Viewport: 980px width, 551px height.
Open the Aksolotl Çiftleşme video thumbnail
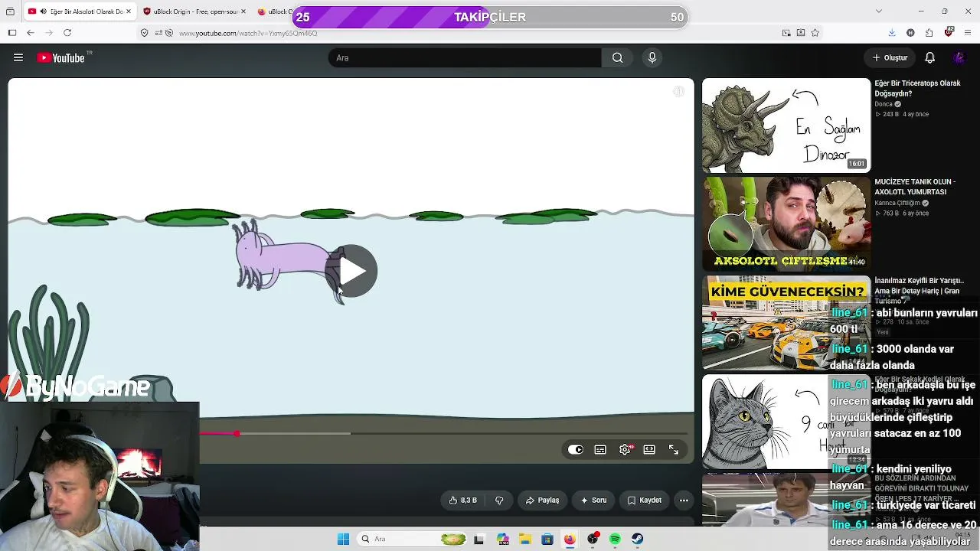[x=786, y=224]
